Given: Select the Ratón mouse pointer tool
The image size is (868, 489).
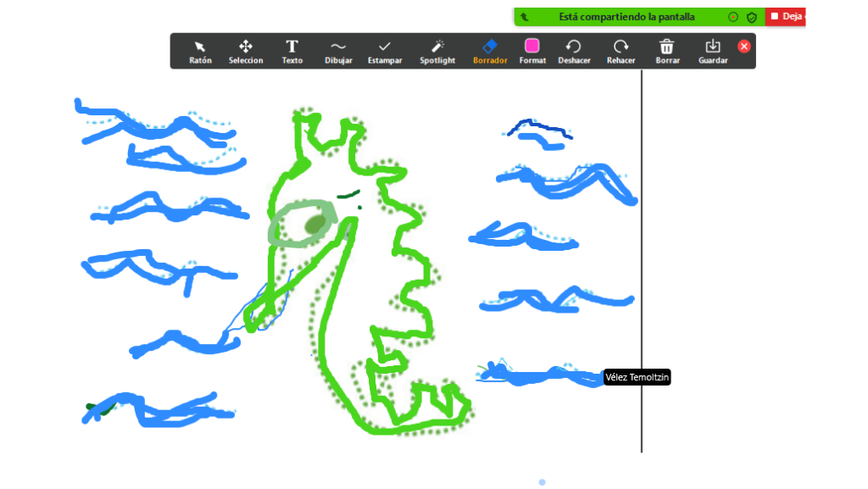Looking at the screenshot, I should (x=200, y=51).
